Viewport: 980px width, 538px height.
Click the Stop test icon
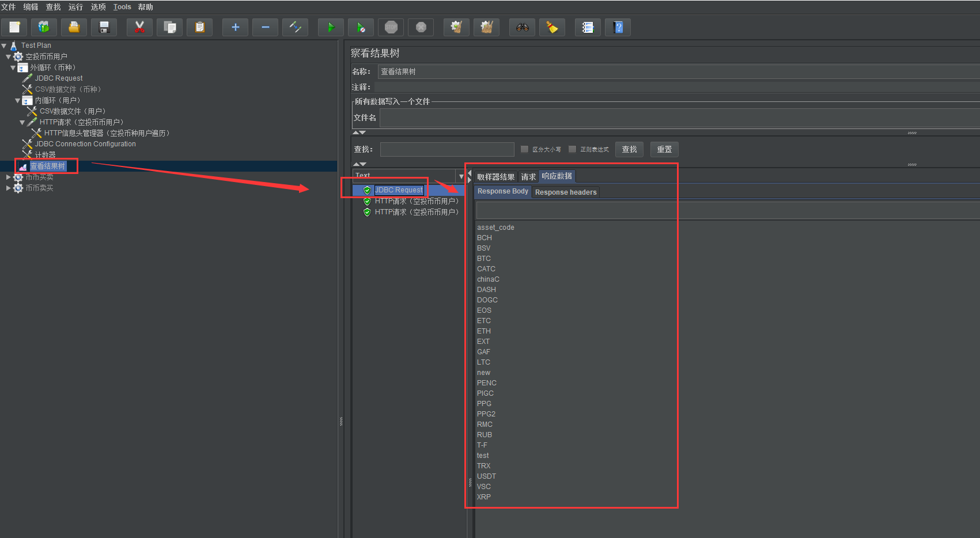391,27
